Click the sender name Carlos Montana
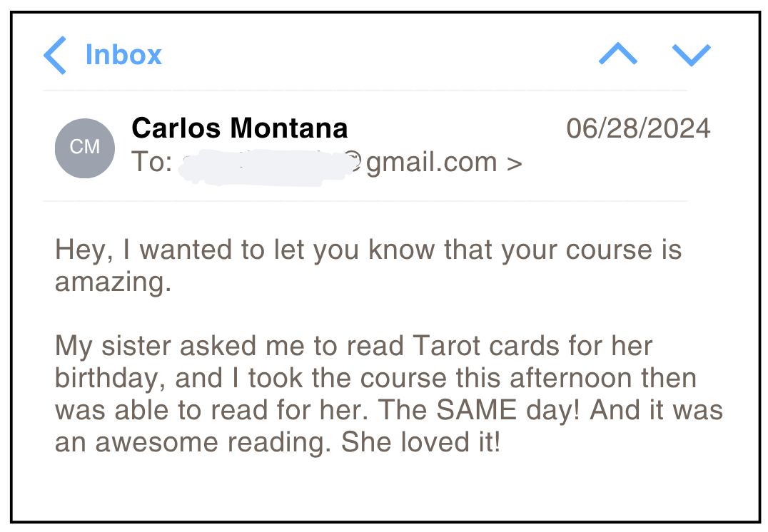 point(240,128)
